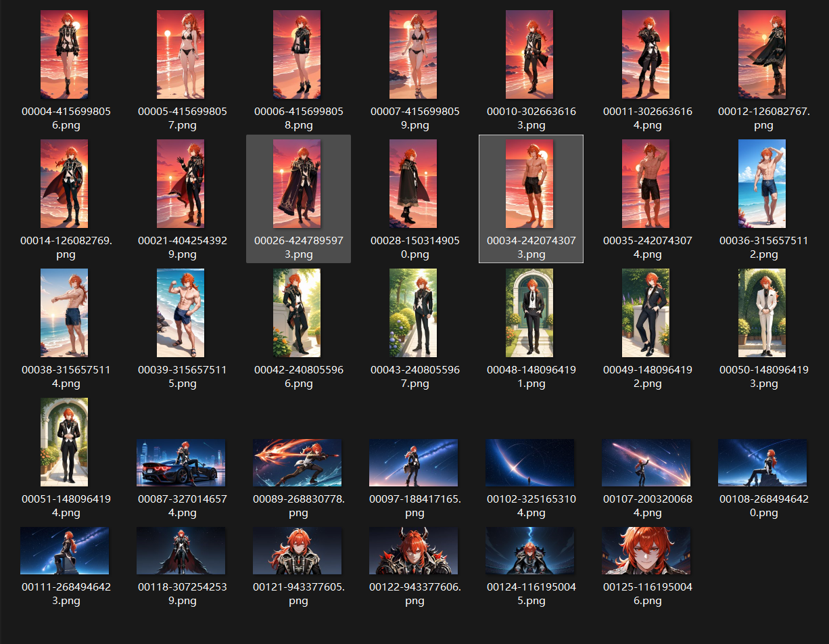Click file name 00039-3156575115.png
Viewport: 829px width, 644px height.
[182, 377]
